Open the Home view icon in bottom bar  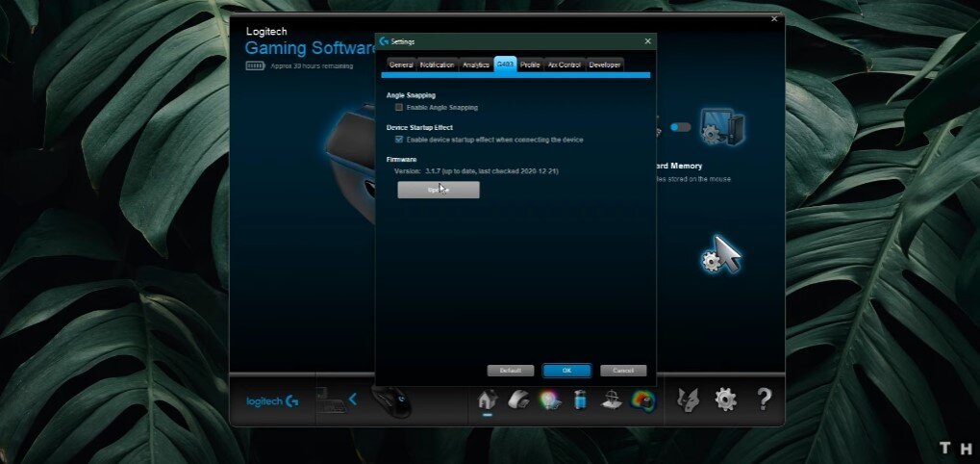pos(488,399)
